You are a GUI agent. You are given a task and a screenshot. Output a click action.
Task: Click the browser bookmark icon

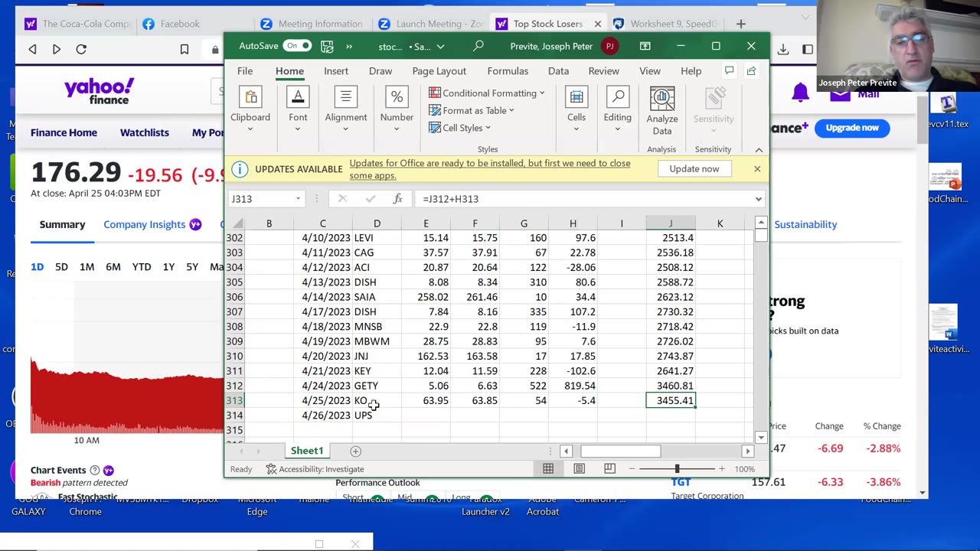tap(185, 49)
